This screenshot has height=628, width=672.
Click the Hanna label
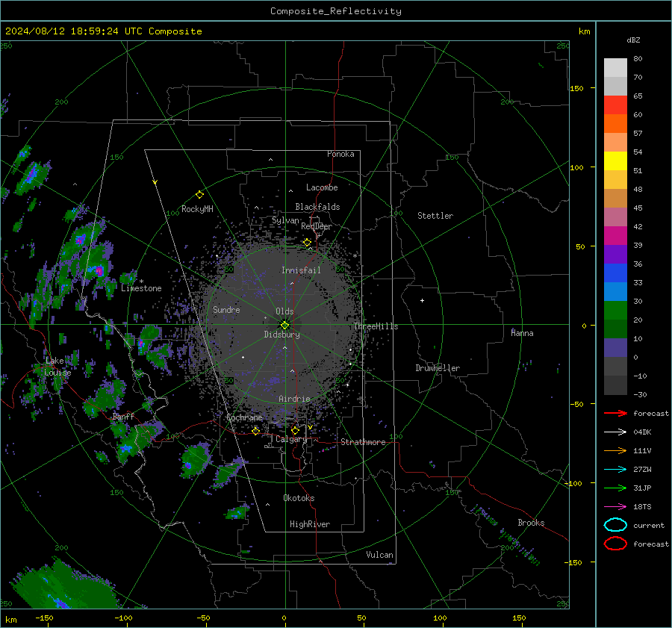click(522, 333)
